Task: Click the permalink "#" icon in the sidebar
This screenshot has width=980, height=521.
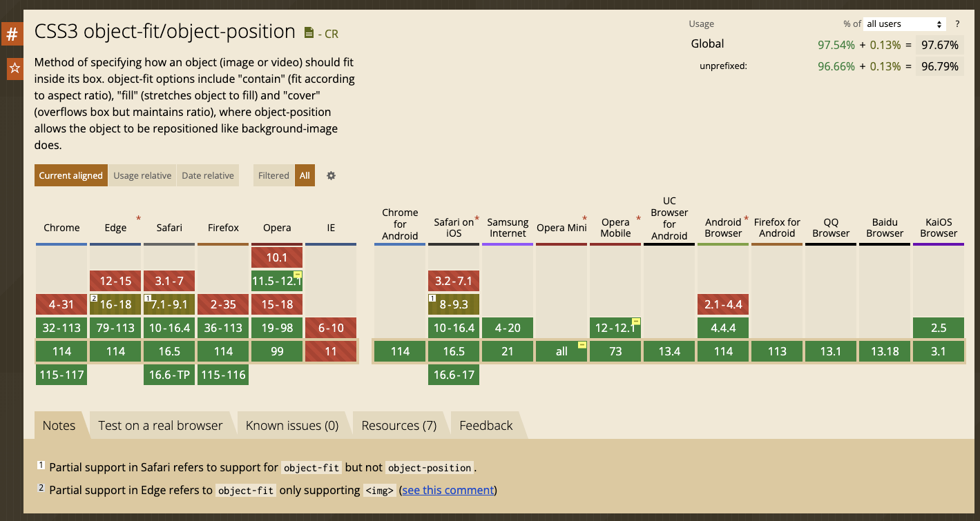Action: (x=11, y=33)
